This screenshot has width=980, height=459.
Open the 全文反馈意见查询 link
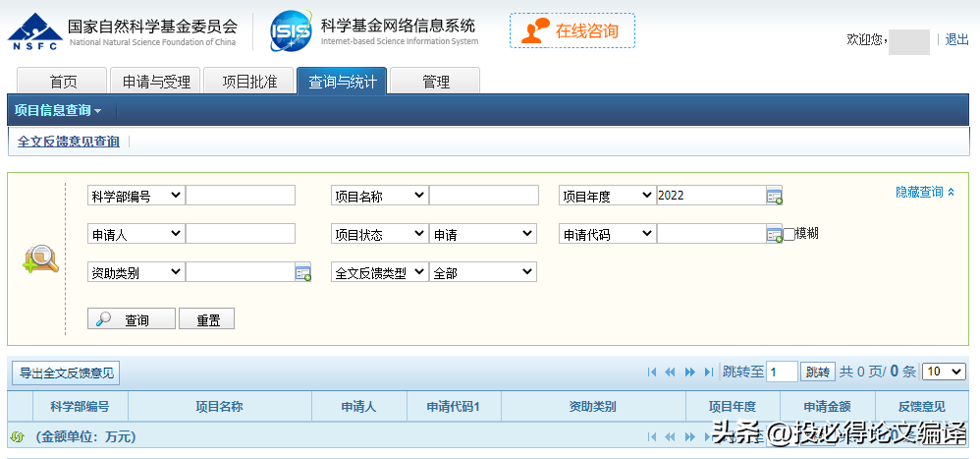68,142
